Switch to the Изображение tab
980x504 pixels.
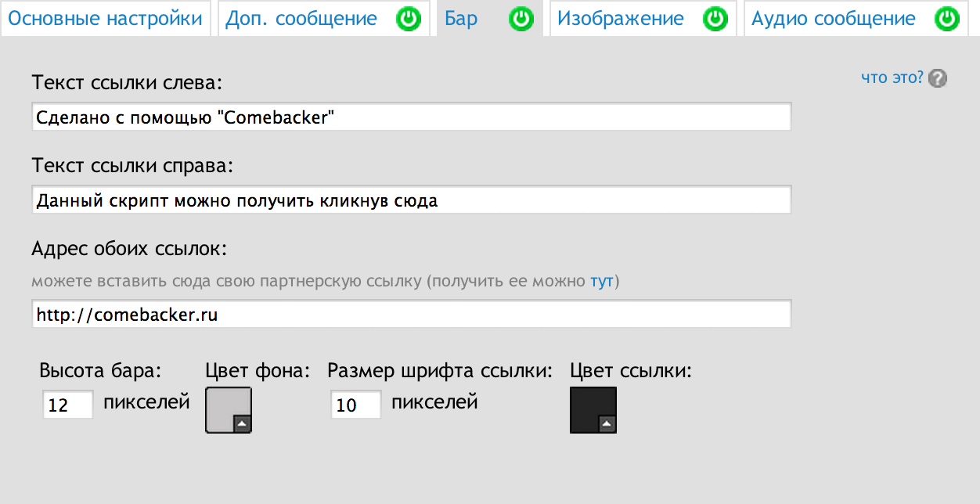(x=621, y=19)
